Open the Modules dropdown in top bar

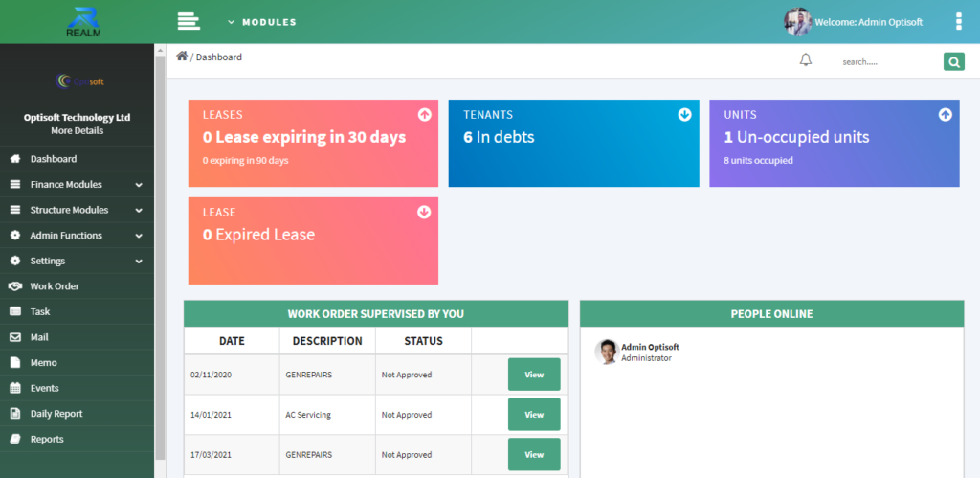(262, 22)
